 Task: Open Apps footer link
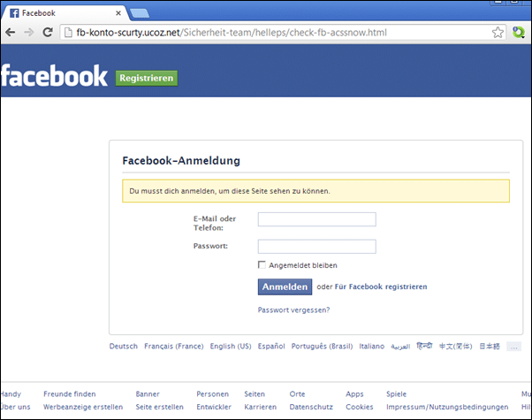354,394
